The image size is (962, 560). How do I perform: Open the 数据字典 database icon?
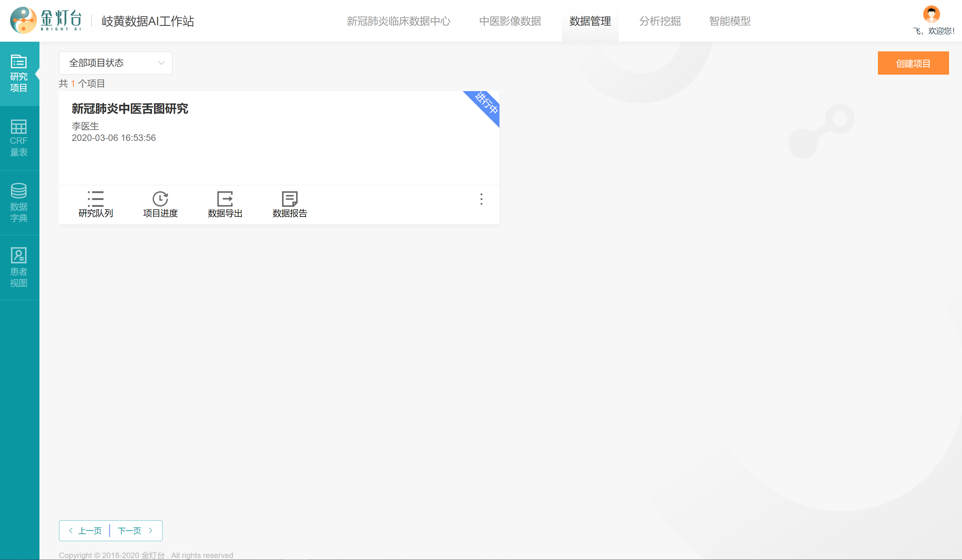tap(18, 191)
